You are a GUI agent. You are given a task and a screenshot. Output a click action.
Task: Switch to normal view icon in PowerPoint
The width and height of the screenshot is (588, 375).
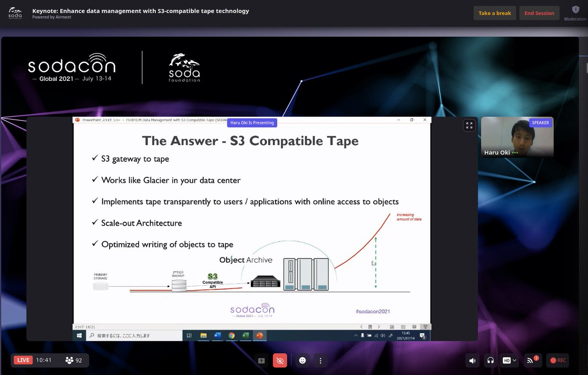(392, 326)
